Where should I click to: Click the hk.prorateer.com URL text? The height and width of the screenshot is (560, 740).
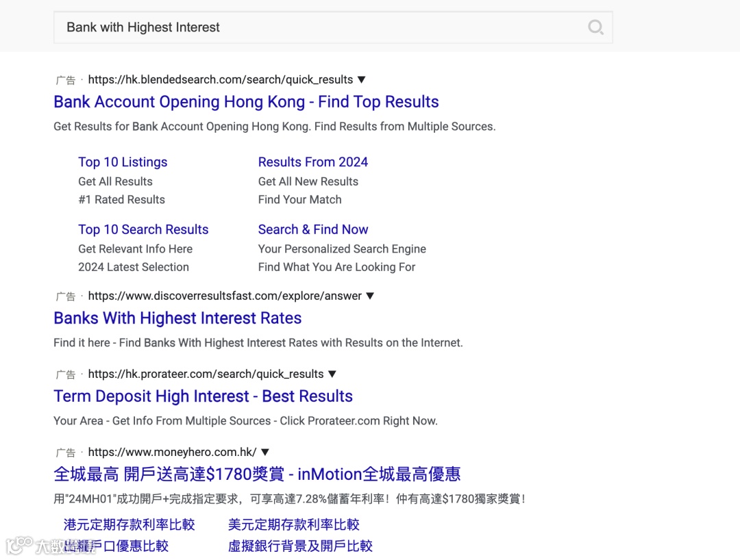(206, 374)
